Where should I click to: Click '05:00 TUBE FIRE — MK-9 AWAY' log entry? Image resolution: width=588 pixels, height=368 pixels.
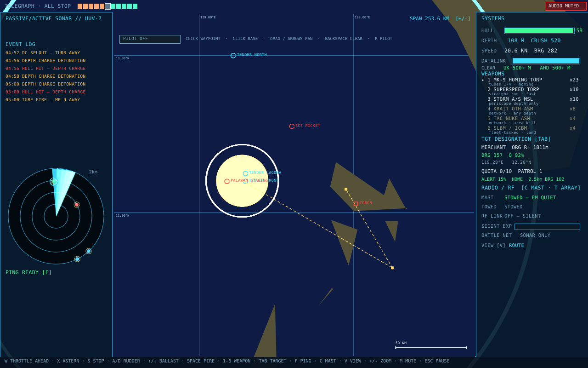click(43, 100)
